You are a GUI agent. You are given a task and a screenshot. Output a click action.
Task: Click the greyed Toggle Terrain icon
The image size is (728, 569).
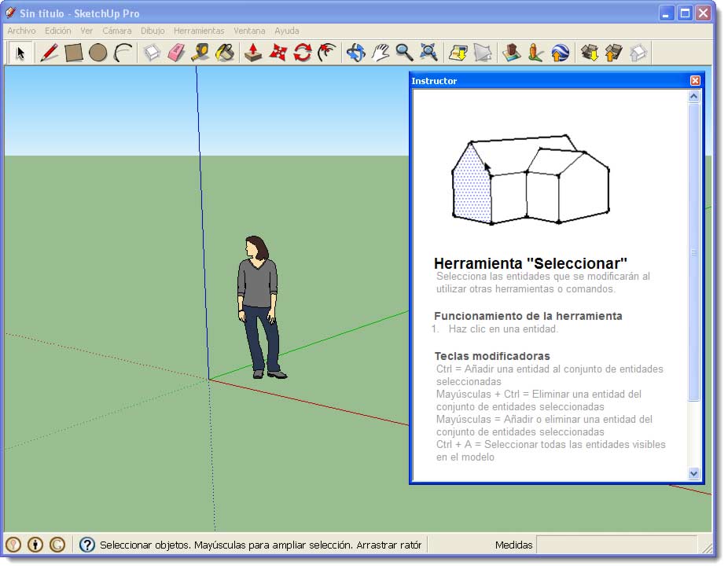pyautogui.click(x=483, y=53)
